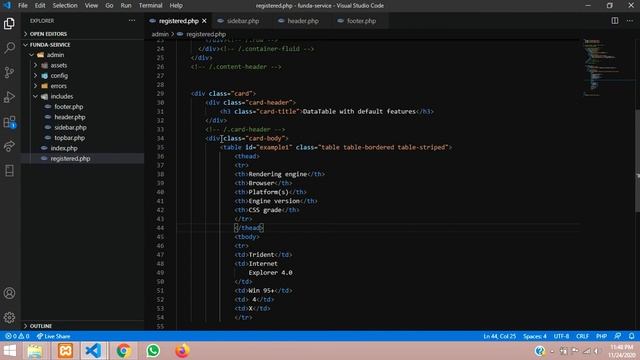Open WhatsApp from the taskbar
Screen dimensions: 640x360
[x=153, y=351]
